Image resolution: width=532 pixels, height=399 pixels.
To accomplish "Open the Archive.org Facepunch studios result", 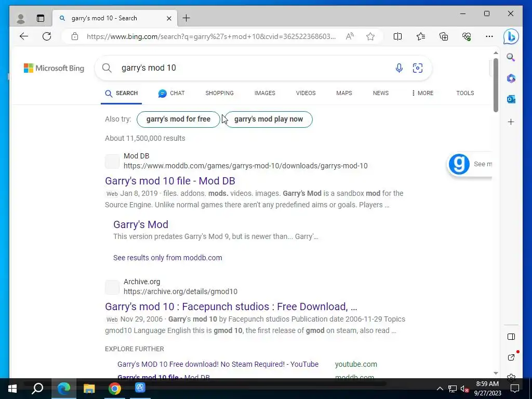I will pyautogui.click(x=231, y=307).
